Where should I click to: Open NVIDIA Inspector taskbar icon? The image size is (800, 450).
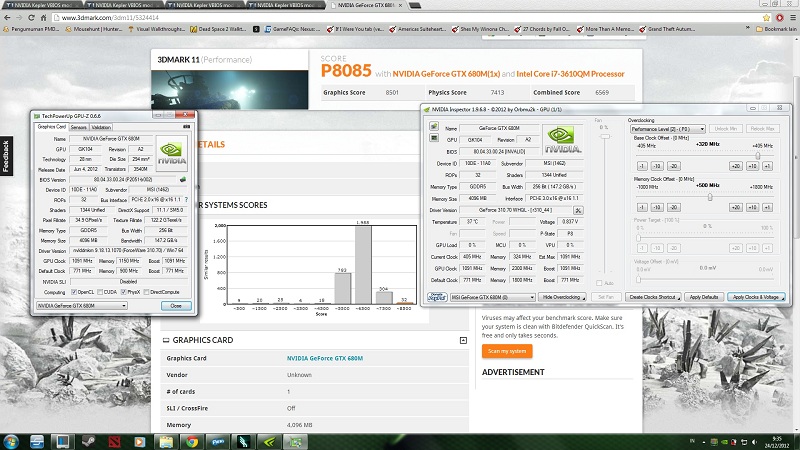click(x=269, y=442)
